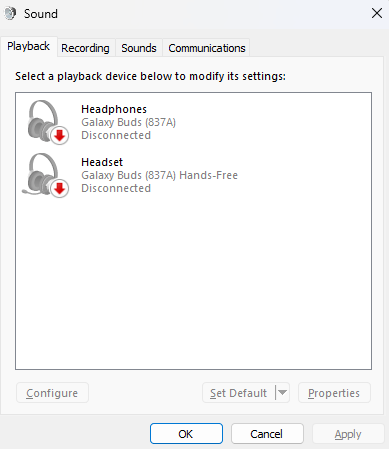Select the Headset device icon with microphone
This screenshot has width=389, height=449.
(46, 175)
